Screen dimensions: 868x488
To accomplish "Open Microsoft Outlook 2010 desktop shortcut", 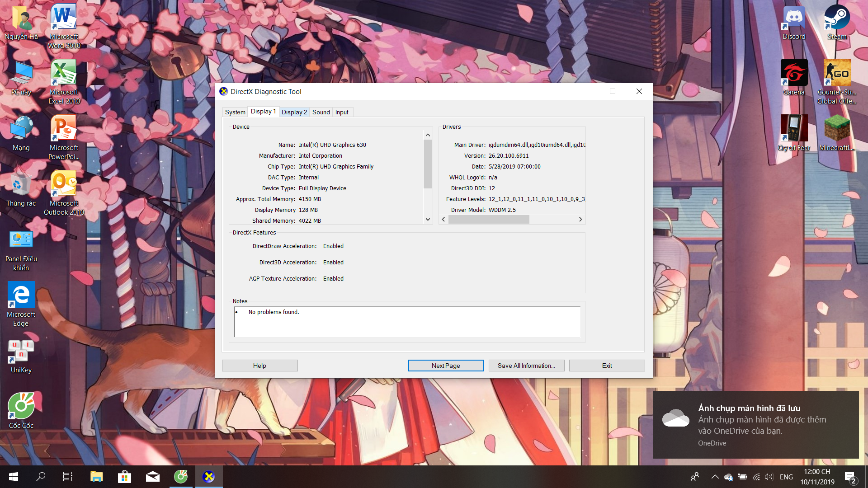I will tap(64, 192).
